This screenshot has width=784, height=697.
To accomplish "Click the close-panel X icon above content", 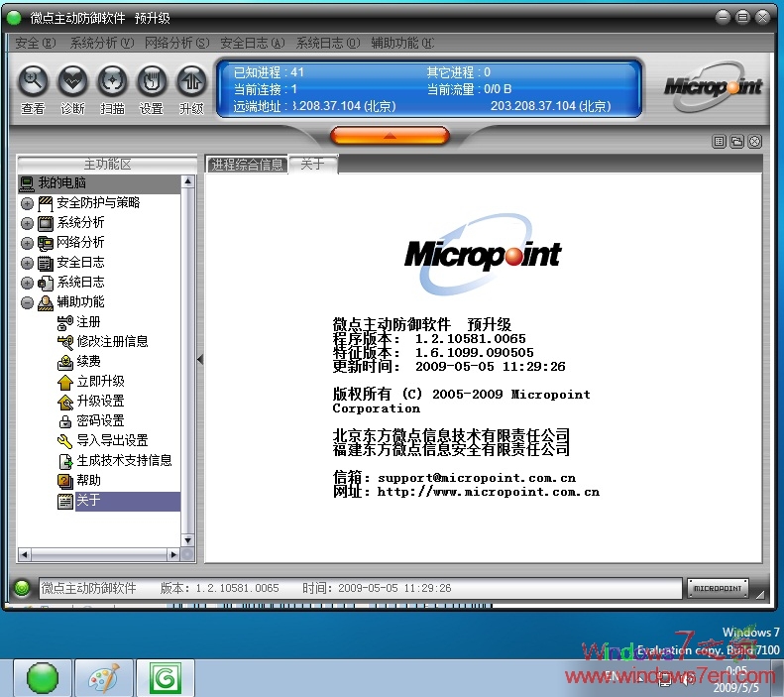I will point(755,142).
